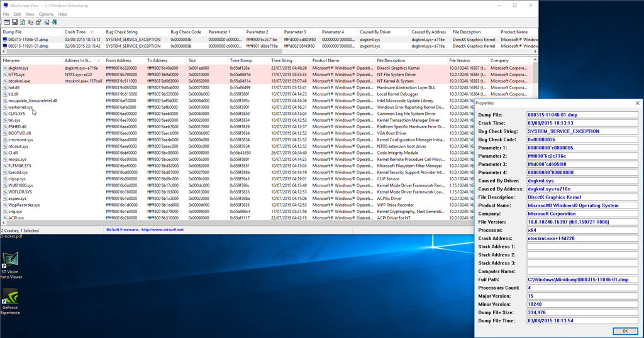
Task: Open the File menu
Action: (6, 14)
